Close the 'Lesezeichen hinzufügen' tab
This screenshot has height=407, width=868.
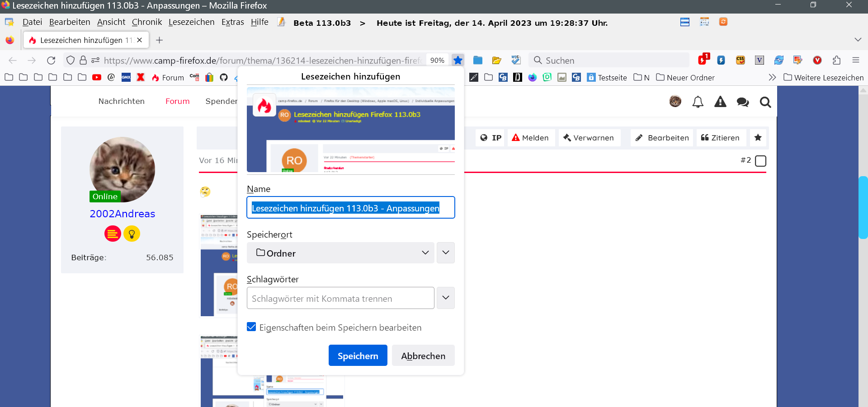tap(140, 40)
